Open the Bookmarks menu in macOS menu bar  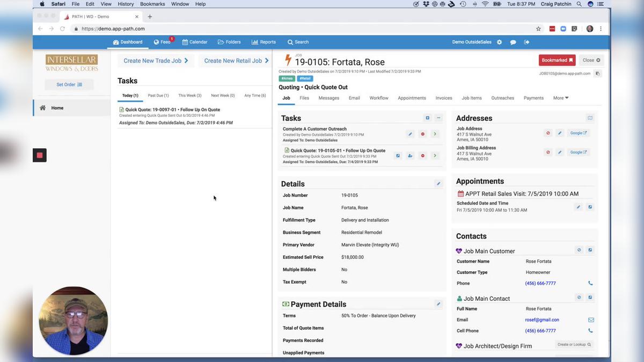click(152, 4)
